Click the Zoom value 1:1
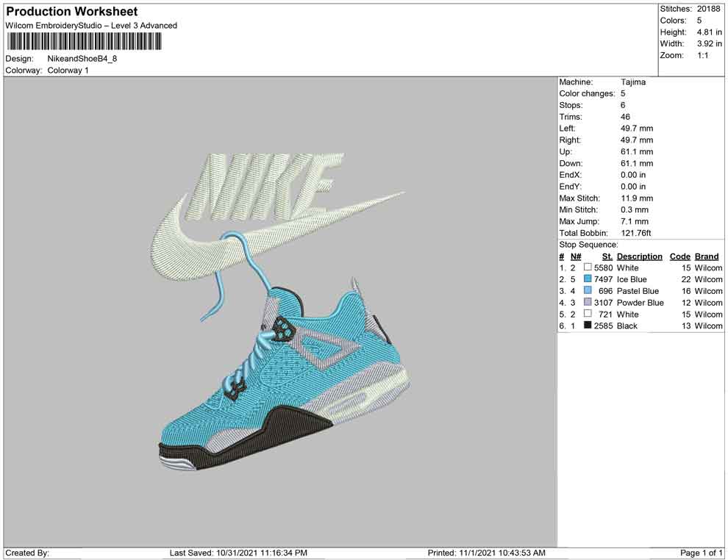The width and height of the screenshot is (728, 560). tap(702, 55)
